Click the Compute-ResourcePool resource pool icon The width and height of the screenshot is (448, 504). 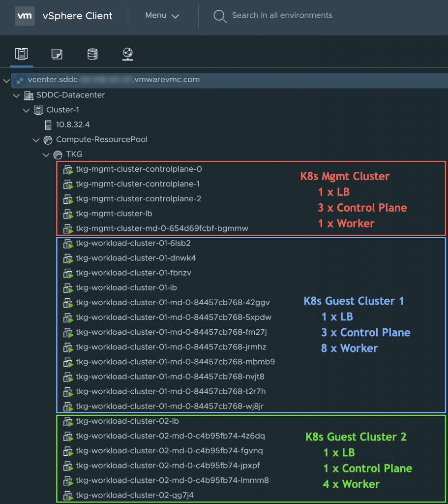pos(48,140)
